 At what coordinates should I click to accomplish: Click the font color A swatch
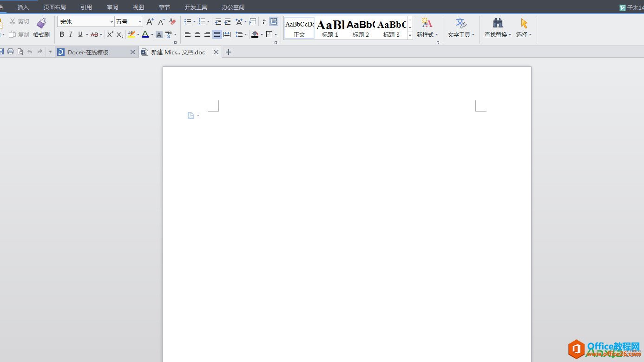pos(145,34)
